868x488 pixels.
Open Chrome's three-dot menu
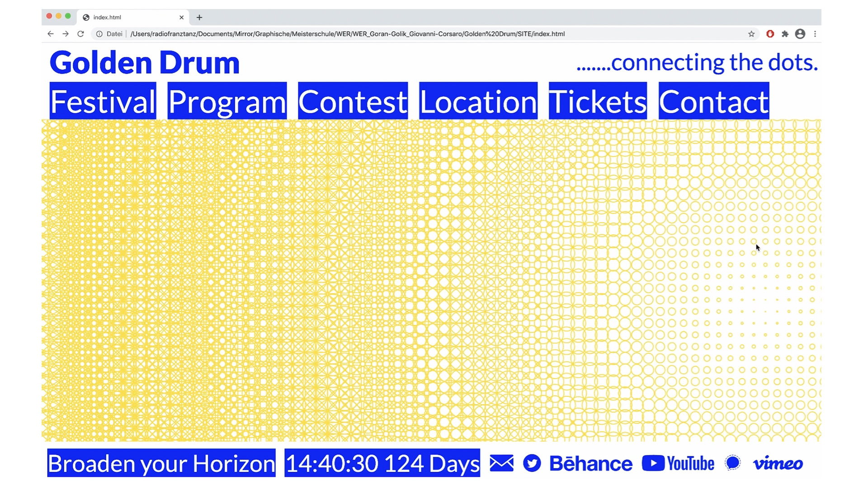(x=815, y=34)
